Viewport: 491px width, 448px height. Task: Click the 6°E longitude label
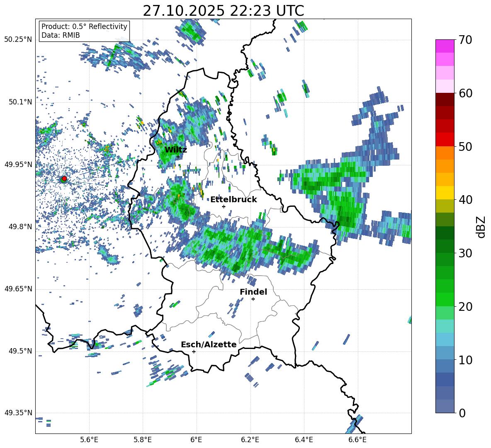196,440
